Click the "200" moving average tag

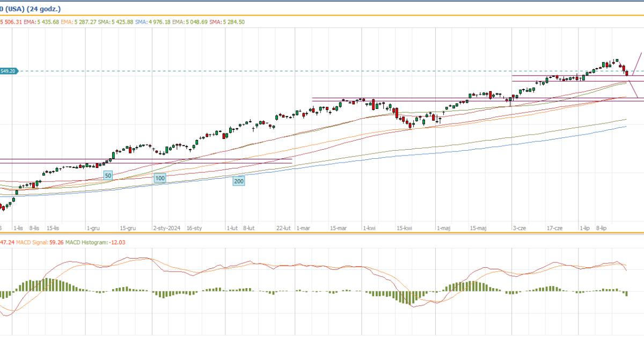click(238, 181)
